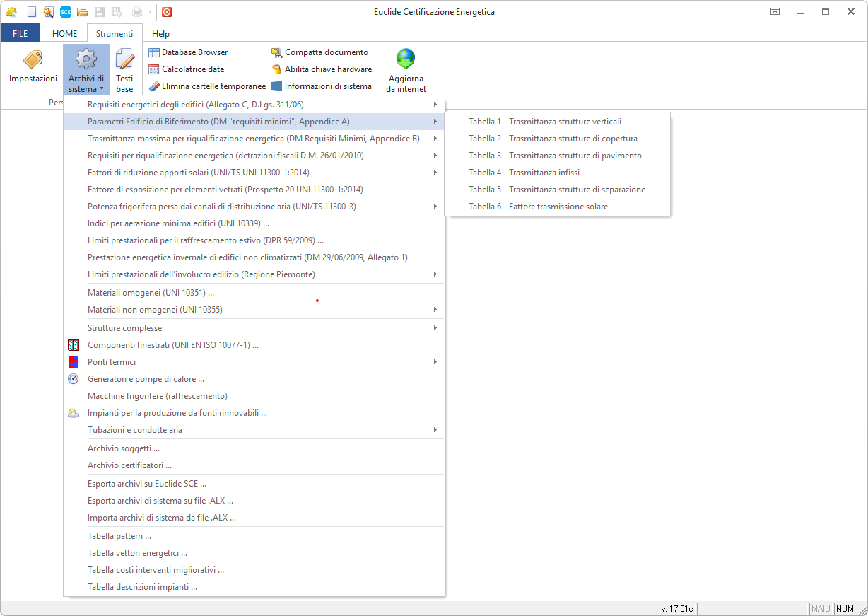868x616 pixels.
Task: Launch the Database Browser
Action: click(x=188, y=52)
